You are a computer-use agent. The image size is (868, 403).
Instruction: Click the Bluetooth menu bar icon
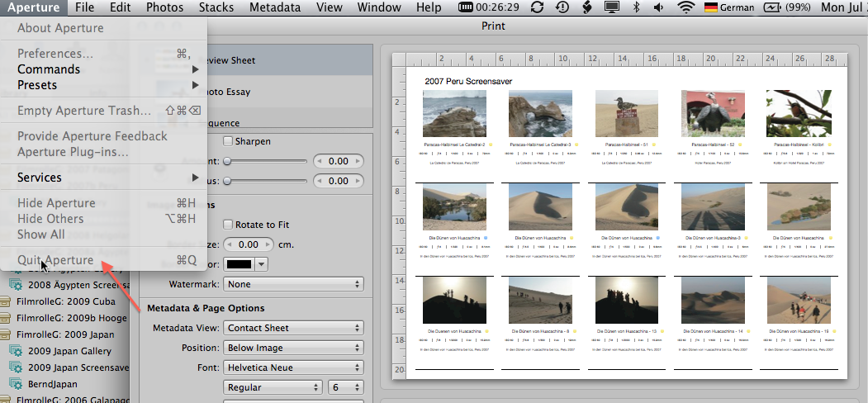[x=635, y=7]
